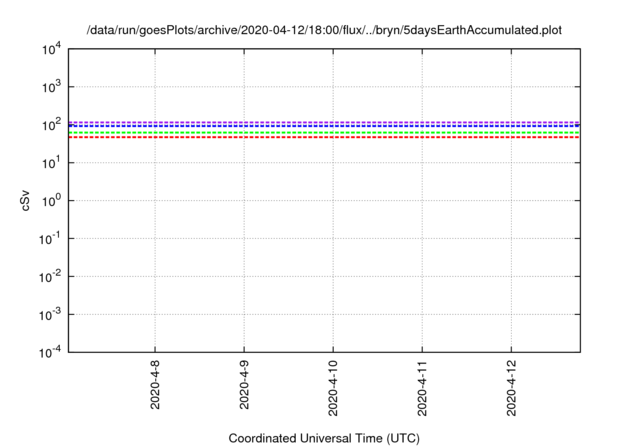Click the 2020-4-12 date tick label

tap(511, 388)
